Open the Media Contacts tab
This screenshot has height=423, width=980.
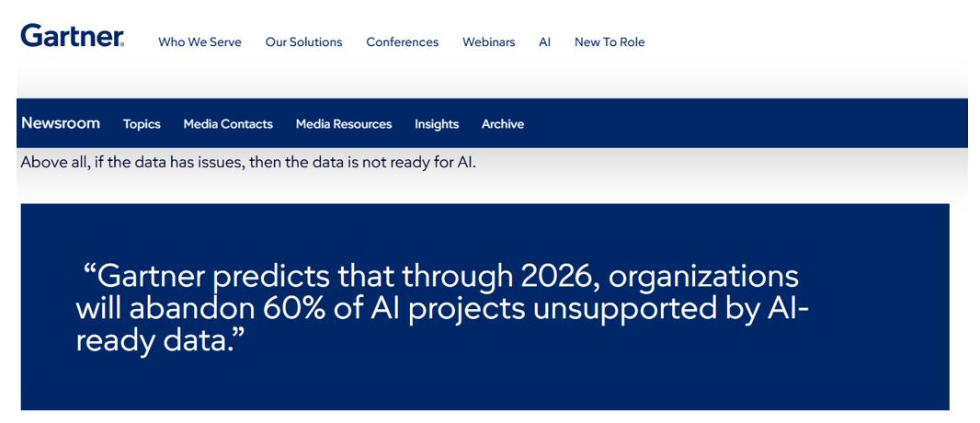click(228, 124)
